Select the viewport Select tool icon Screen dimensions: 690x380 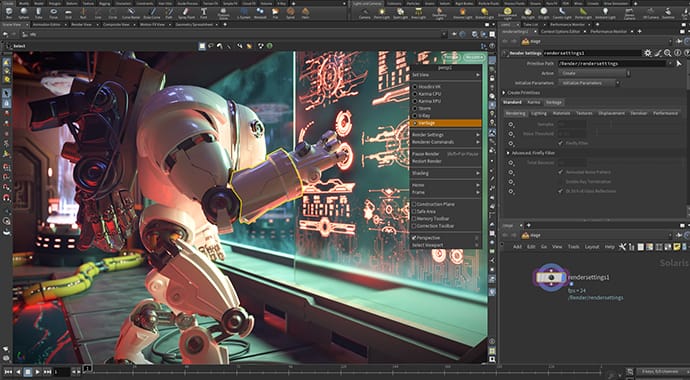click(7, 93)
